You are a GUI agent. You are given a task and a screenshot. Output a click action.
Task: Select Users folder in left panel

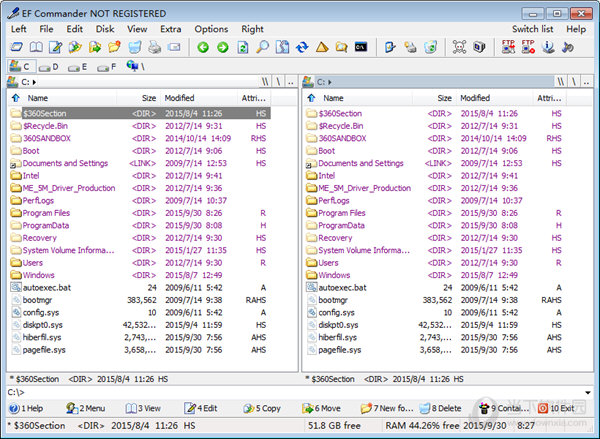point(139,263)
